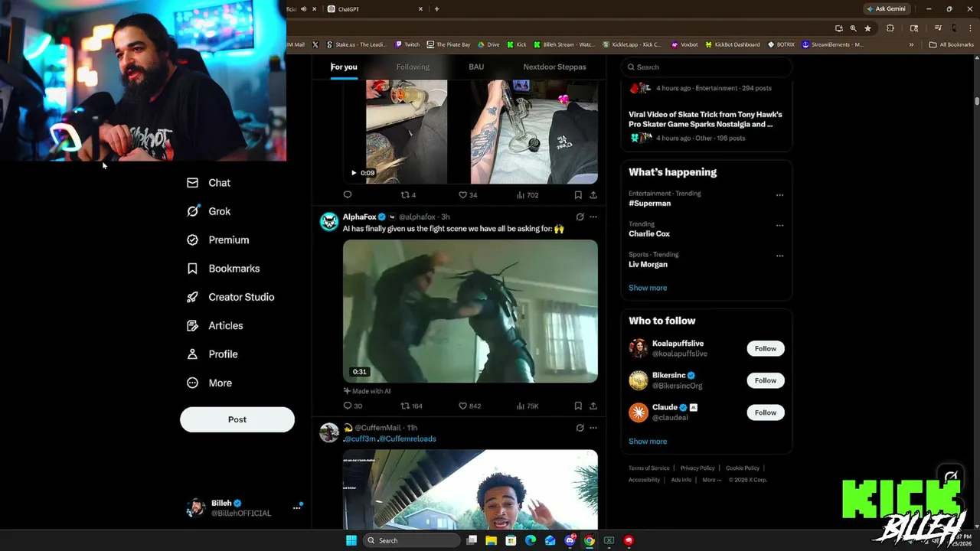Open a new browser tab
The width and height of the screenshot is (980, 551).
436,9
